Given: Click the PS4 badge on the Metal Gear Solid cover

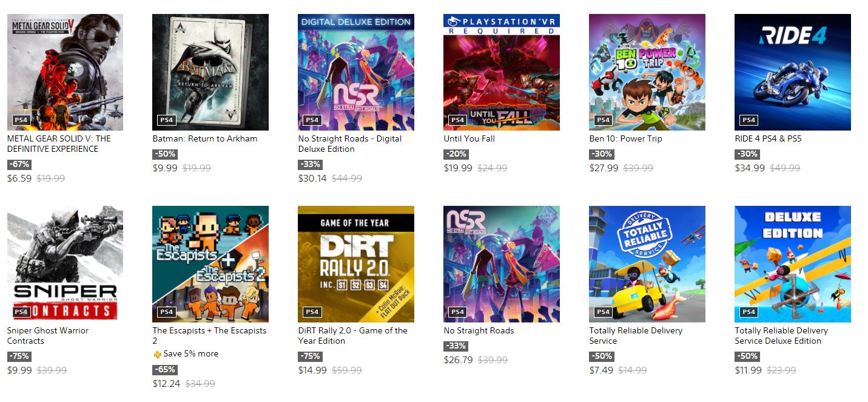Looking at the screenshot, I should click(21, 120).
